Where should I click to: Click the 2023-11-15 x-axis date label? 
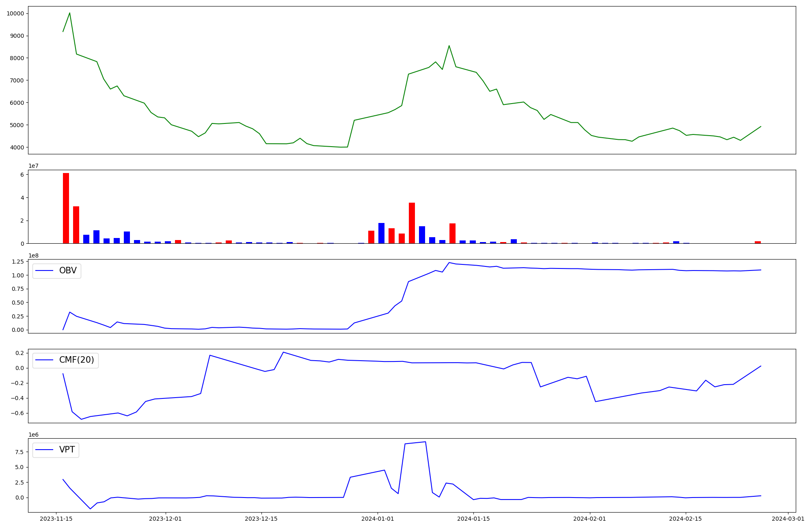click(x=56, y=519)
